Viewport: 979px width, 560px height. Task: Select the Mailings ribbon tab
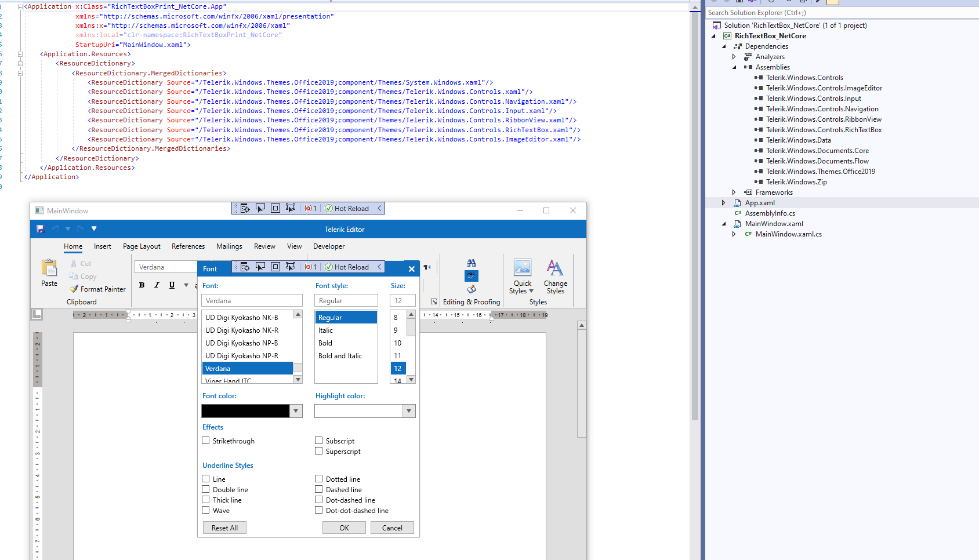pos(229,246)
